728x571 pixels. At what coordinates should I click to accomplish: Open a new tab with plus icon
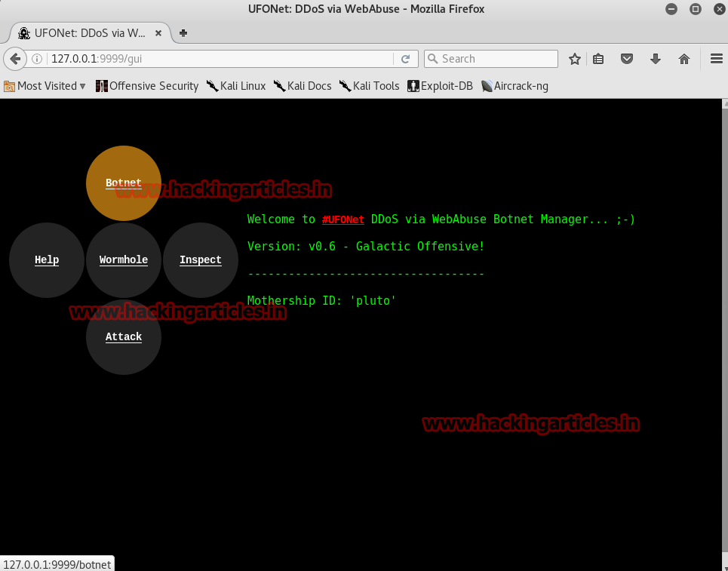183,33
